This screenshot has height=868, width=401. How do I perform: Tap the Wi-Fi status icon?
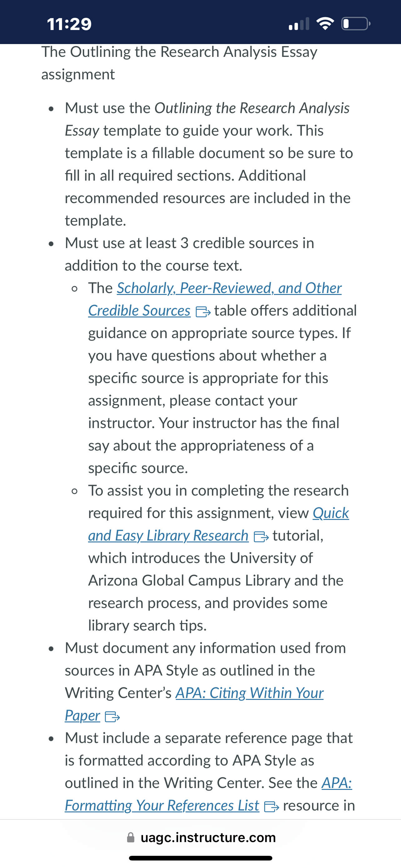[x=325, y=23]
